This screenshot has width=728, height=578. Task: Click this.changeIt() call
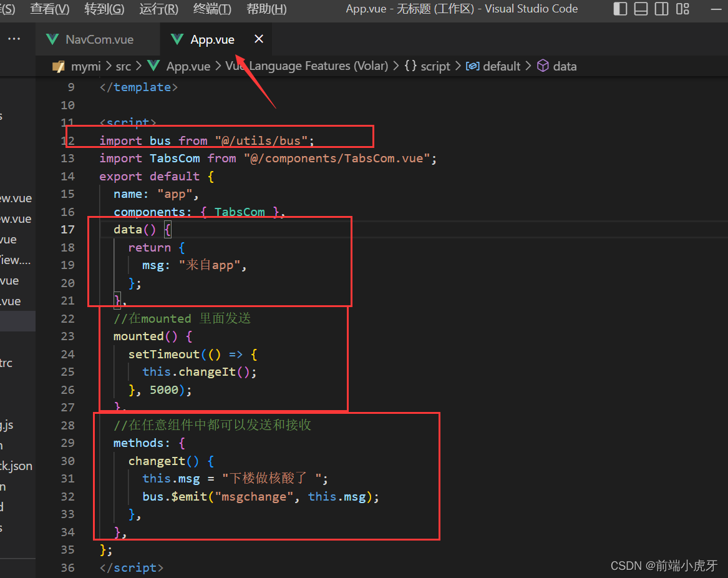pos(199,372)
